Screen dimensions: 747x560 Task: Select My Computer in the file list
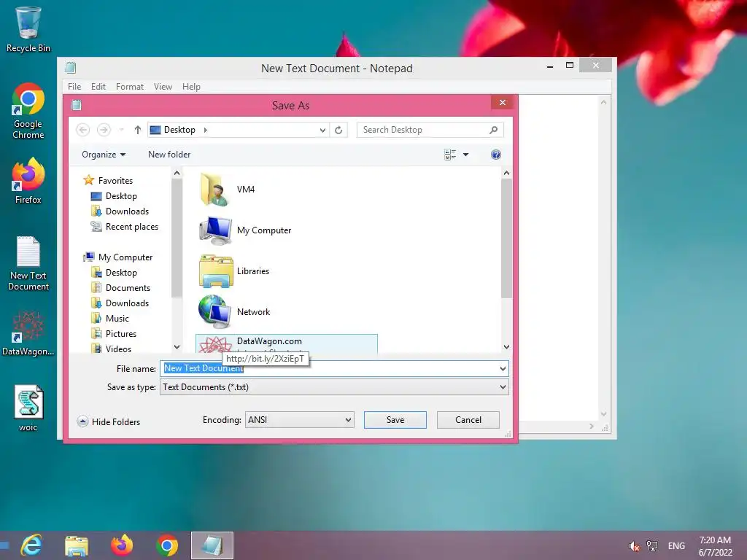(x=245, y=230)
